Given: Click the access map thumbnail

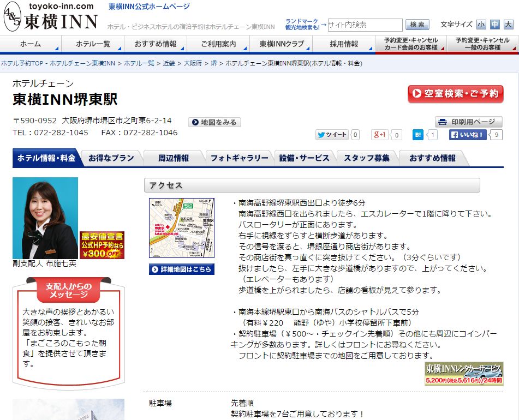Looking at the screenshot, I should 182,228.
